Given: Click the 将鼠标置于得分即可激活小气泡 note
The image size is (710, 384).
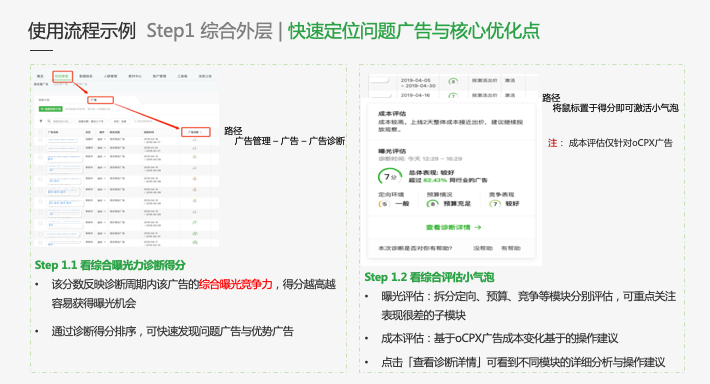Looking at the screenshot, I should point(615,108).
